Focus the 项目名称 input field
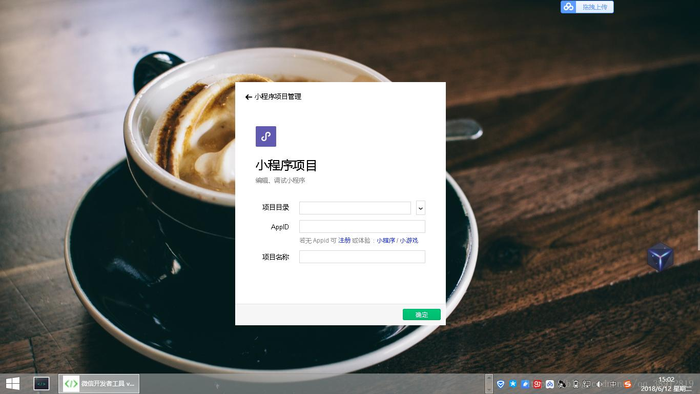 [362, 257]
